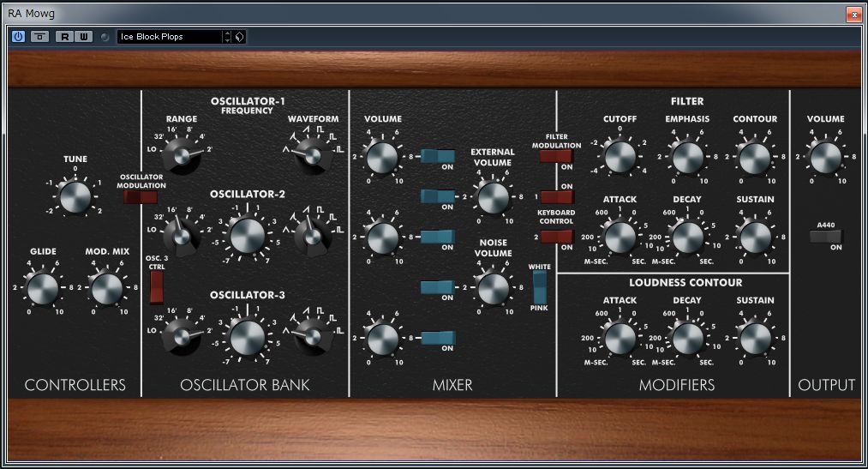The height and width of the screenshot is (469, 868).
Task: Click Loudness Contour DECAY knob
Action: (687, 339)
